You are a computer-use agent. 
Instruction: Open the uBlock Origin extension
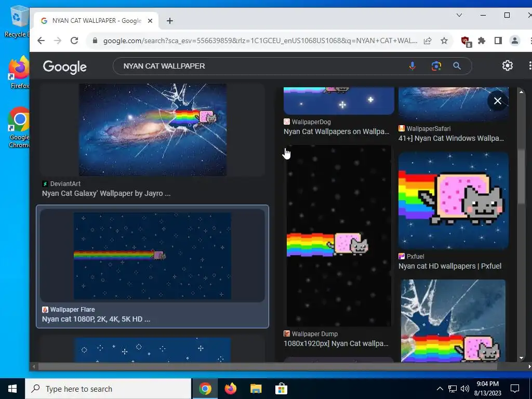tap(466, 42)
